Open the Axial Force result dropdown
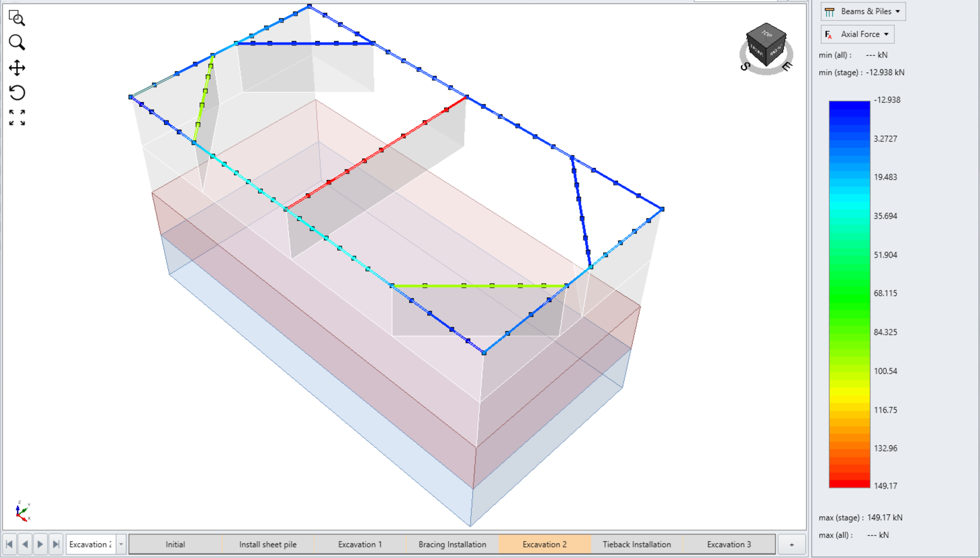This screenshot has width=980, height=558. click(x=857, y=35)
